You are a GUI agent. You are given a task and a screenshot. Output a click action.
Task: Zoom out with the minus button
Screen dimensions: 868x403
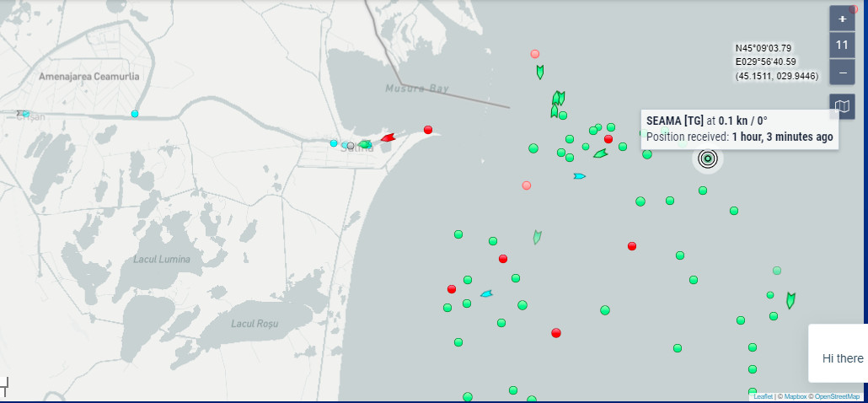pyautogui.click(x=842, y=73)
